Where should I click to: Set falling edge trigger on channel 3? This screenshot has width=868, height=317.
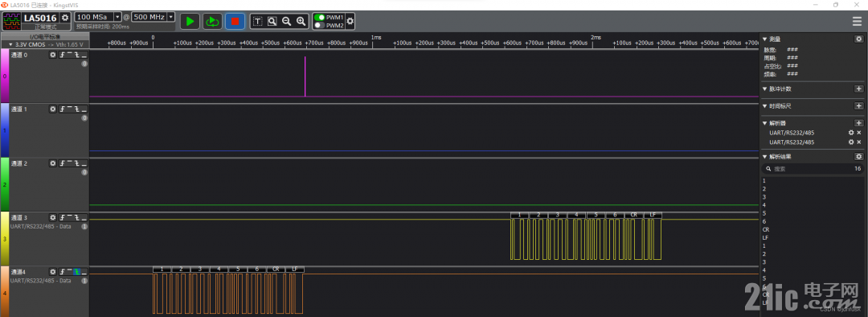[76, 218]
